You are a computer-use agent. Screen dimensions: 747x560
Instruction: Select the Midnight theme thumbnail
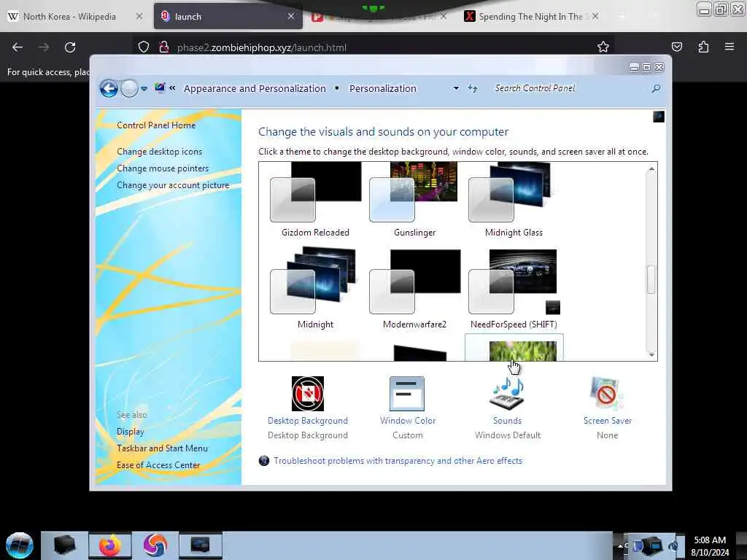pyautogui.click(x=315, y=280)
